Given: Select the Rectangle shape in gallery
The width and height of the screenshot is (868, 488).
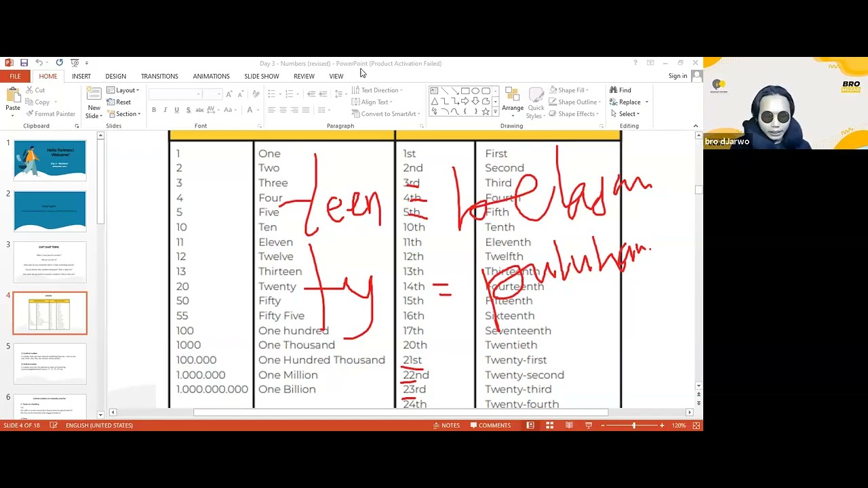Looking at the screenshot, I should [465, 91].
